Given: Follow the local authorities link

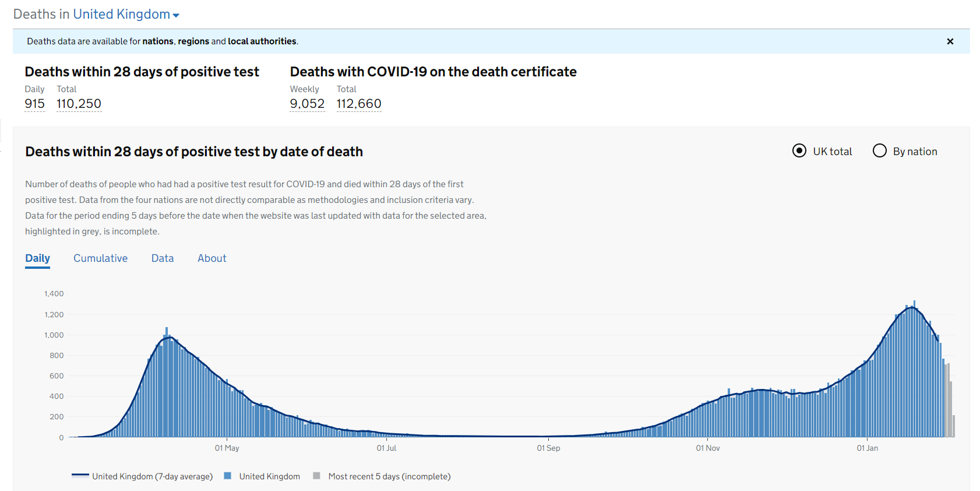Looking at the screenshot, I should [x=262, y=41].
